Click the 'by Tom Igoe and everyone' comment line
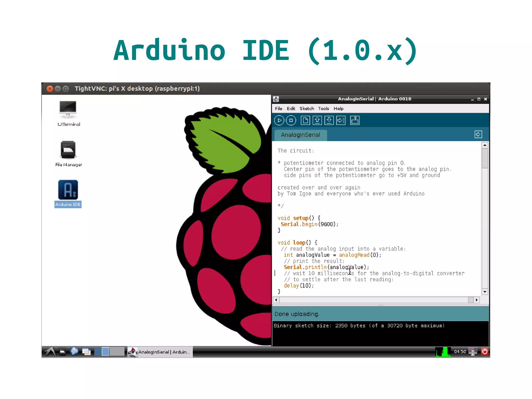Viewport: 532px width, 399px height. click(351, 194)
